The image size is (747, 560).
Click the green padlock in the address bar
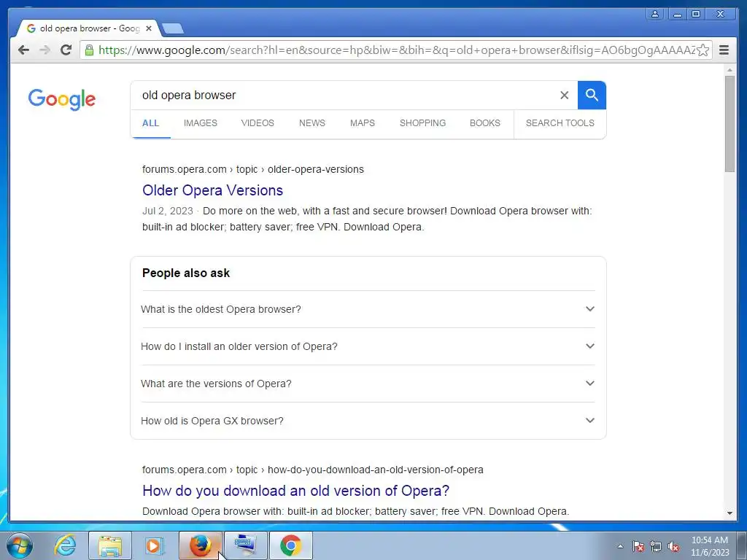(x=89, y=50)
